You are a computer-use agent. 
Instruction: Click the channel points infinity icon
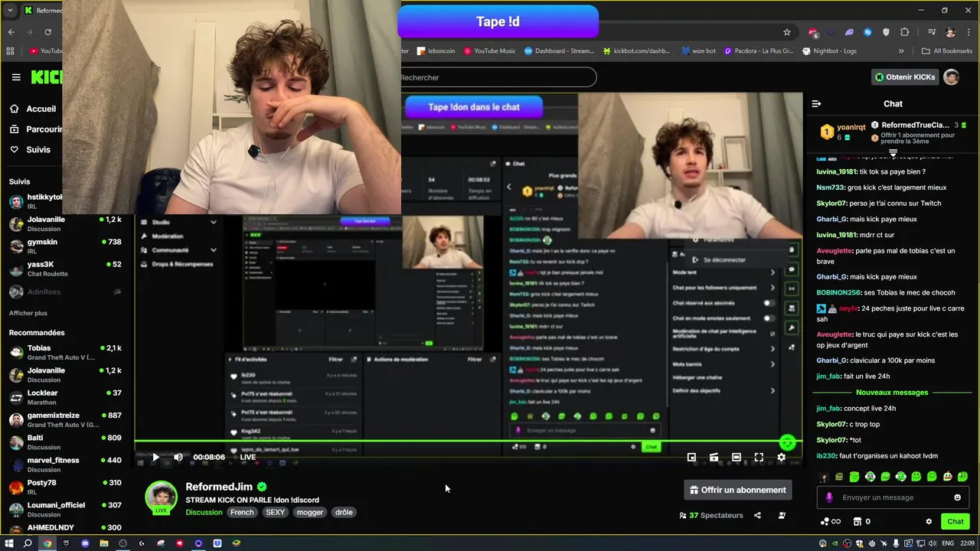831,521
